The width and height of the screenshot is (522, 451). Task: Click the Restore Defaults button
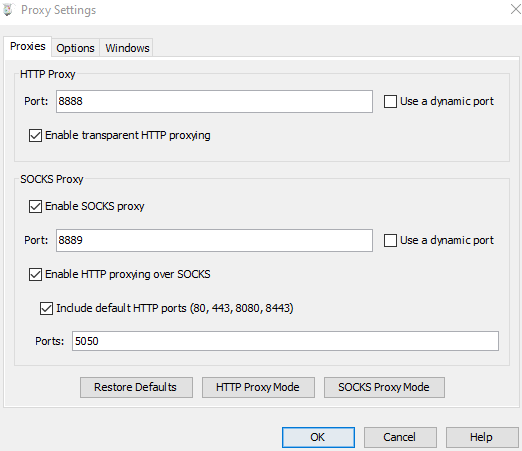pos(136,387)
